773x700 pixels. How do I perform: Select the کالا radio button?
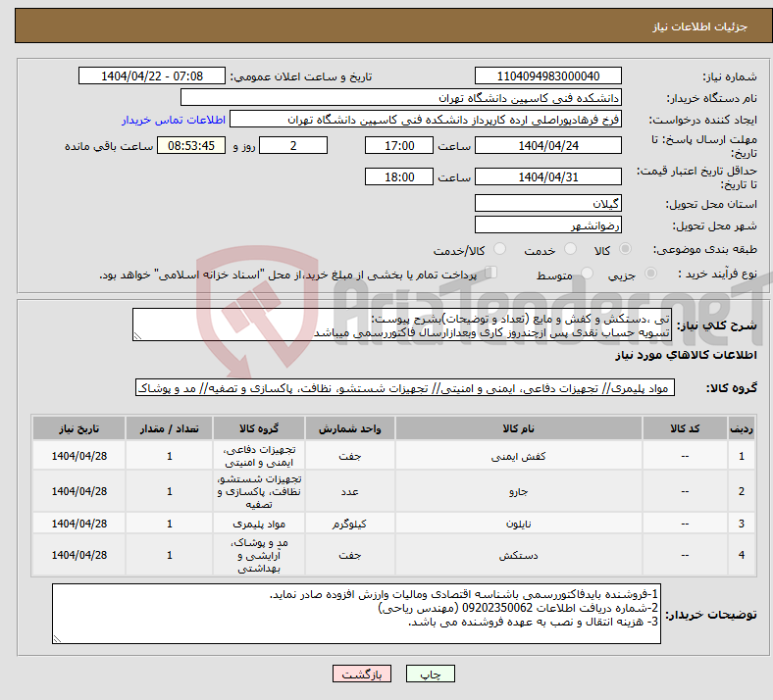coord(625,249)
